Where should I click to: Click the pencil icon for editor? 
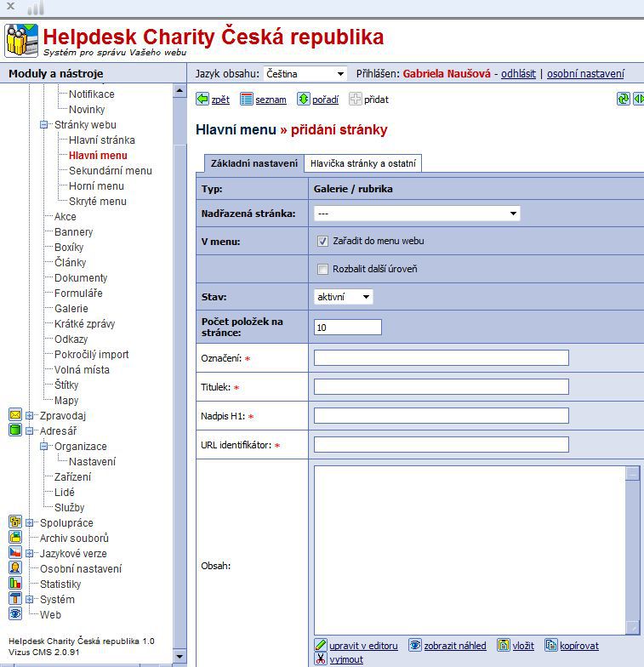pos(320,645)
